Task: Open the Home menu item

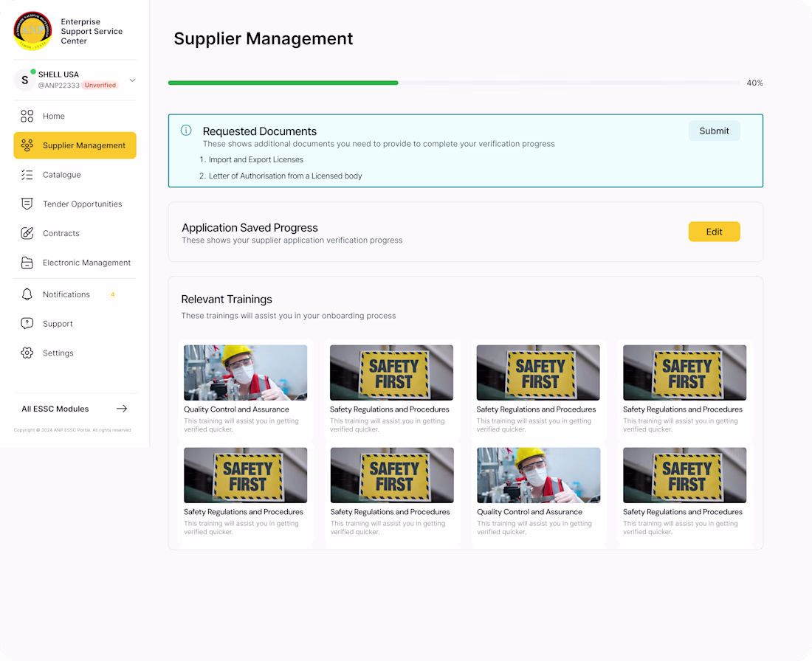Action: (75, 116)
